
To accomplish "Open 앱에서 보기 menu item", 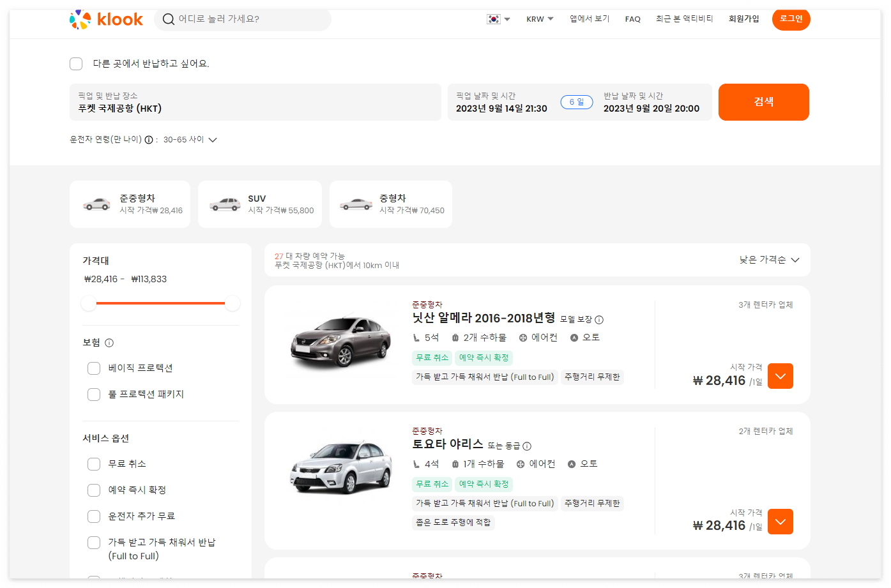I will pos(590,19).
